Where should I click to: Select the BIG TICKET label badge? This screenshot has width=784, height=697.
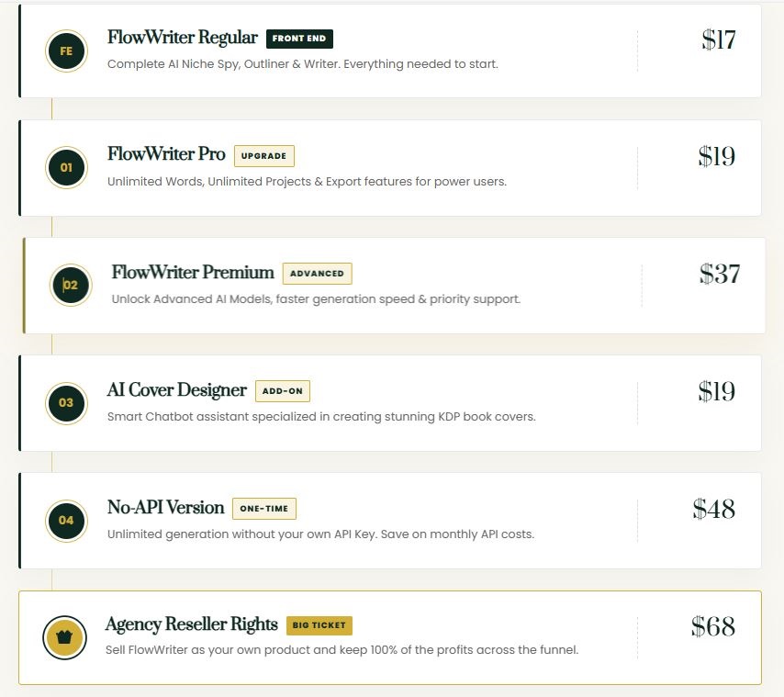pos(319,625)
